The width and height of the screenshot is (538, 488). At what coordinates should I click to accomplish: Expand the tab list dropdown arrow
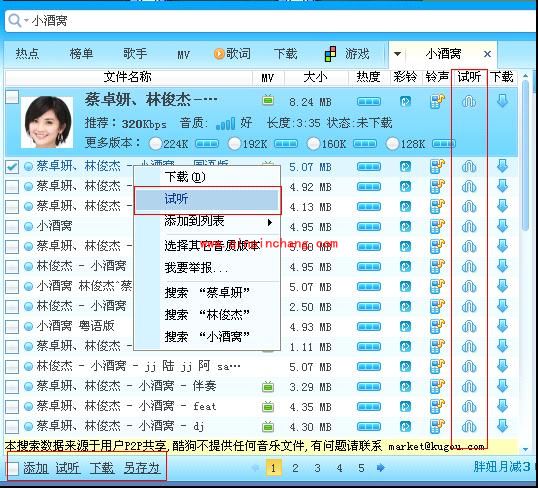(x=397, y=54)
